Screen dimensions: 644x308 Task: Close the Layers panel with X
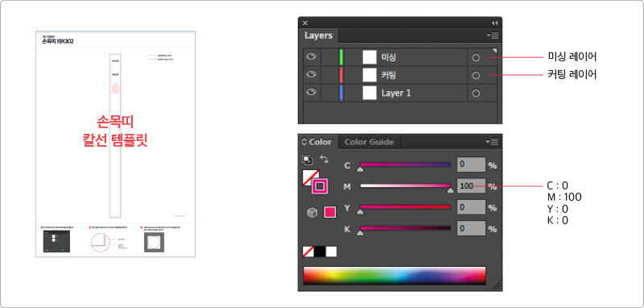tap(305, 23)
